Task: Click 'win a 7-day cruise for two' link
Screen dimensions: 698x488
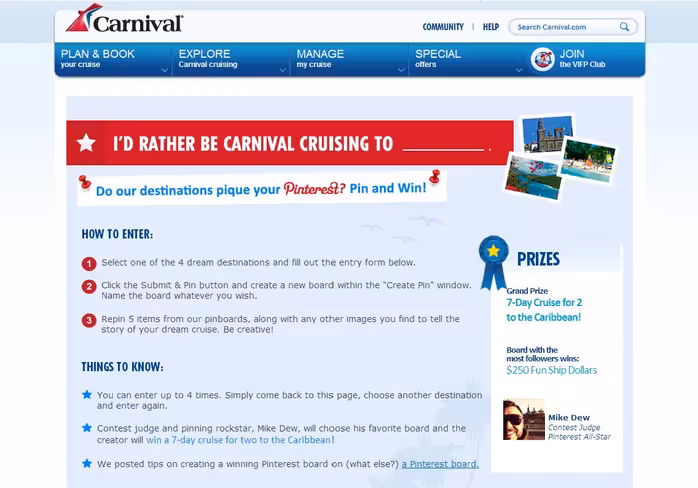Action: 240,440
